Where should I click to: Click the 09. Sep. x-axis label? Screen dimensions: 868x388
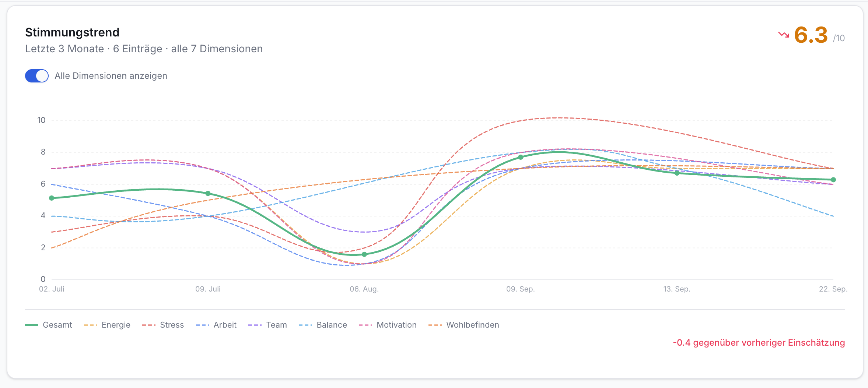pyautogui.click(x=521, y=289)
